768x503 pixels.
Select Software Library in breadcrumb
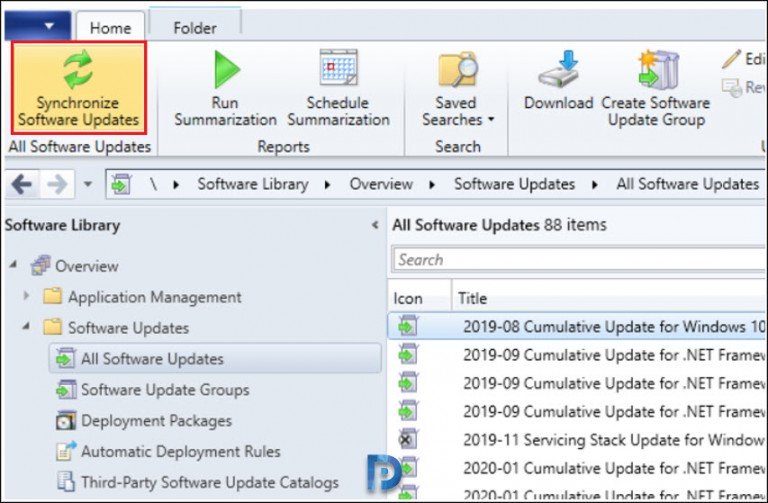tap(253, 184)
